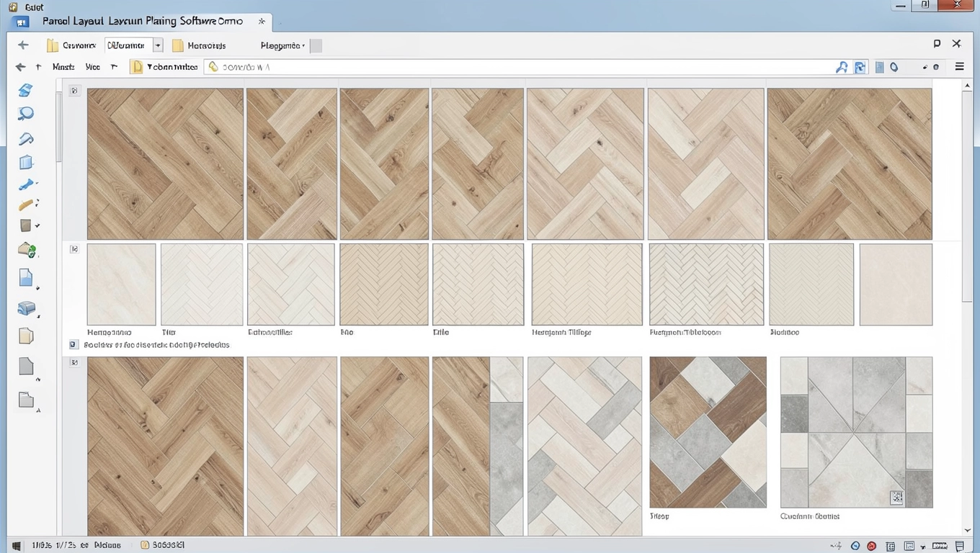Screen dimensions: 980x553
Task: Open the dropdown arrow next to the Dlfuramer field
Action: coord(158,45)
